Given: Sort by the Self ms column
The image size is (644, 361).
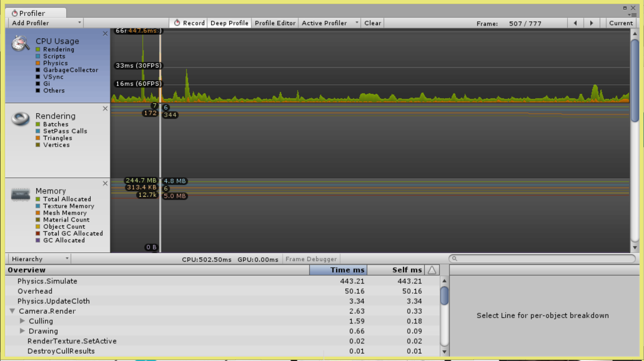Looking at the screenshot, I should 396,270.
